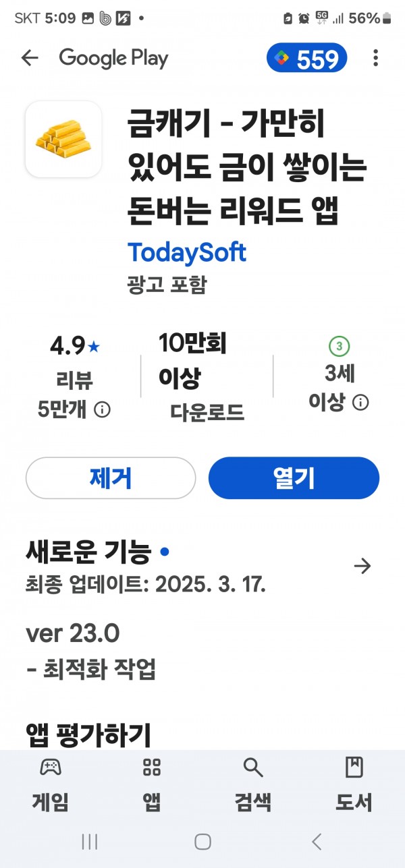Switch to the 게임 tab

[x=51, y=785]
